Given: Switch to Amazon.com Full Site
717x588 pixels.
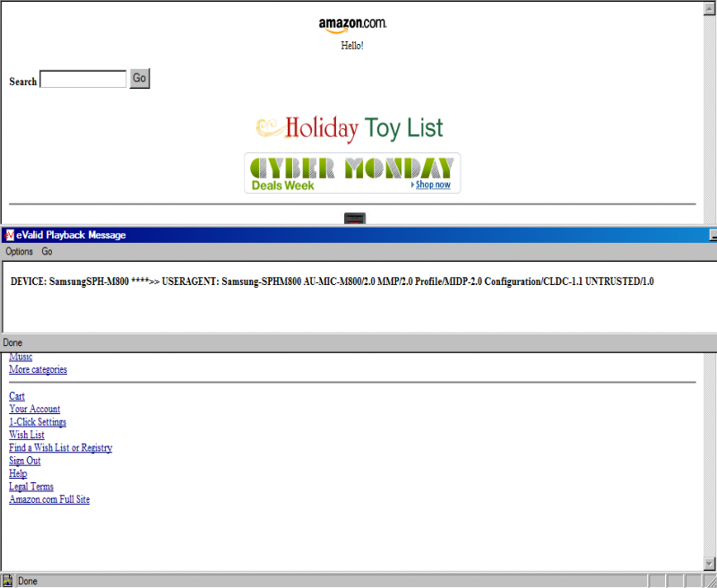Looking at the screenshot, I should point(49,499).
